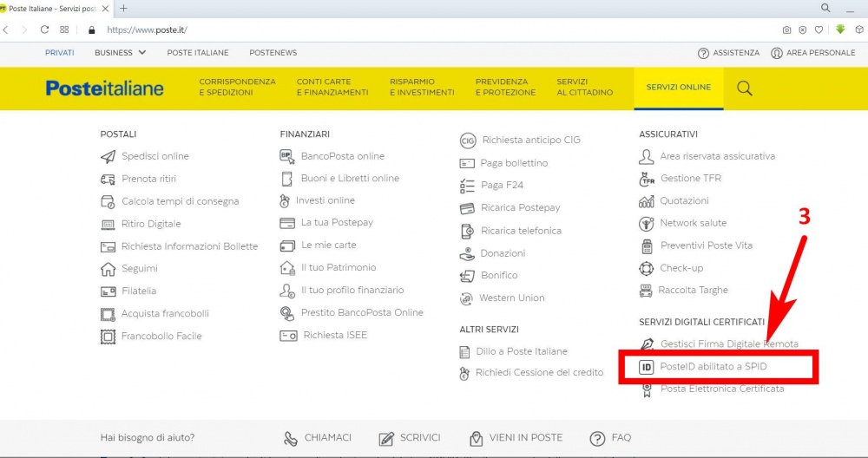Click the FAQ question mark icon

[597, 439]
